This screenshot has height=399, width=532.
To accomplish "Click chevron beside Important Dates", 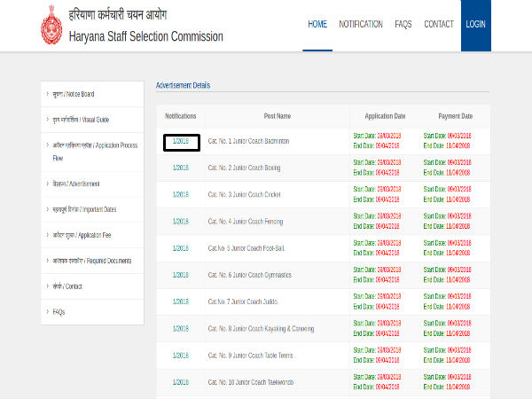I will click(x=48, y=209).
